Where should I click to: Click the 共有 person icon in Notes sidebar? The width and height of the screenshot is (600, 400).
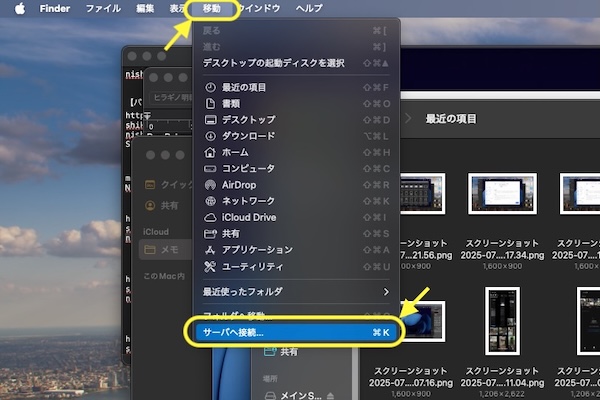point(150,206)
